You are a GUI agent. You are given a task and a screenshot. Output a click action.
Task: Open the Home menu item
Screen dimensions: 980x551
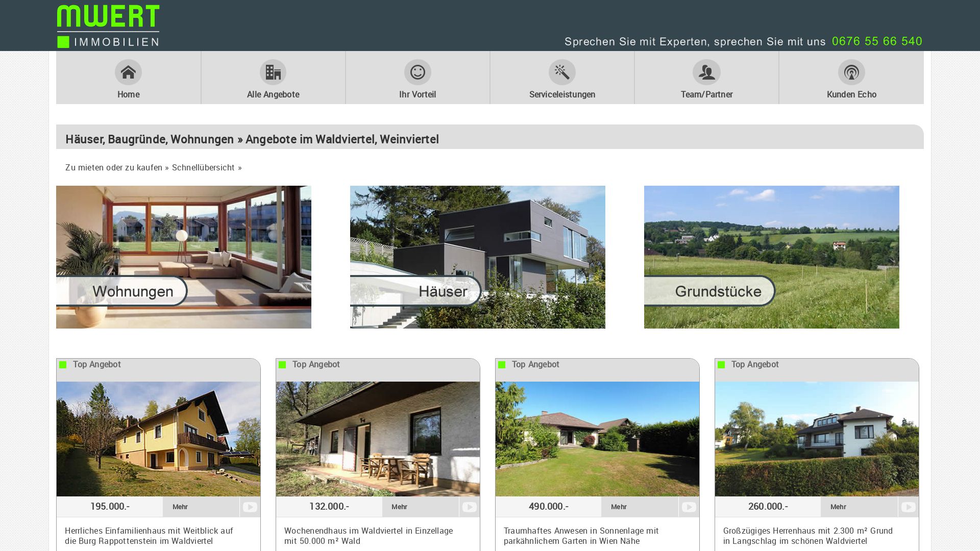128,94
